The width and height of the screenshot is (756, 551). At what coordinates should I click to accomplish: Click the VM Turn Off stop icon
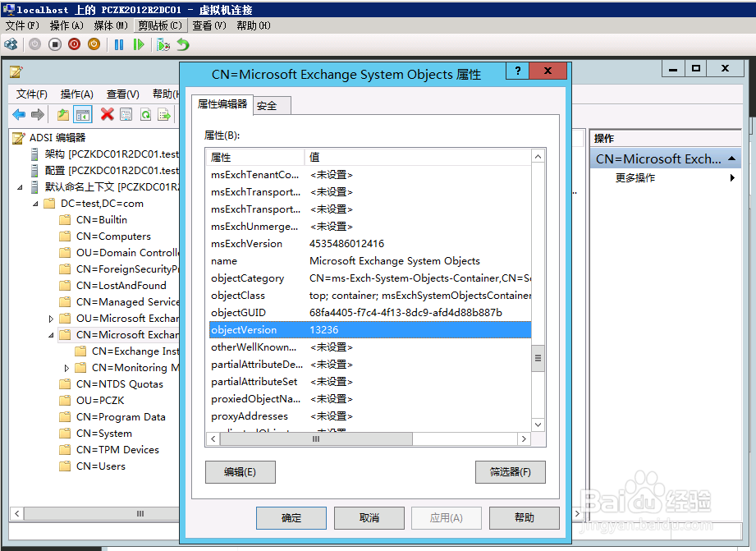[x=55, y=45]
